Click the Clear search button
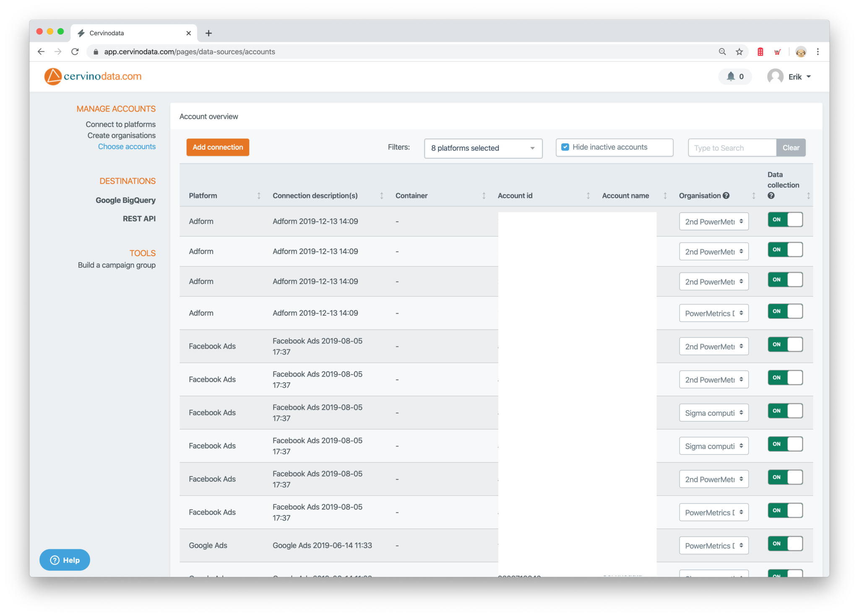 (x=791, y=147)
